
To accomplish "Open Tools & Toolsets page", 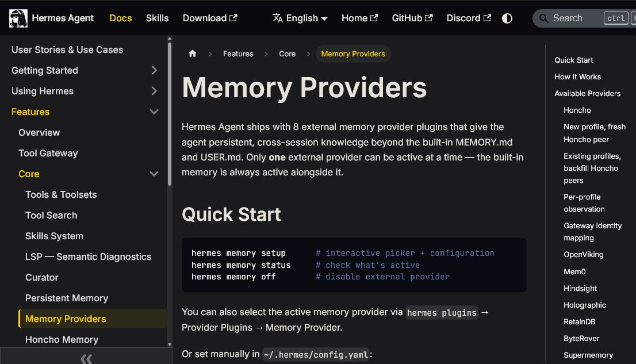I will (61, 194).
